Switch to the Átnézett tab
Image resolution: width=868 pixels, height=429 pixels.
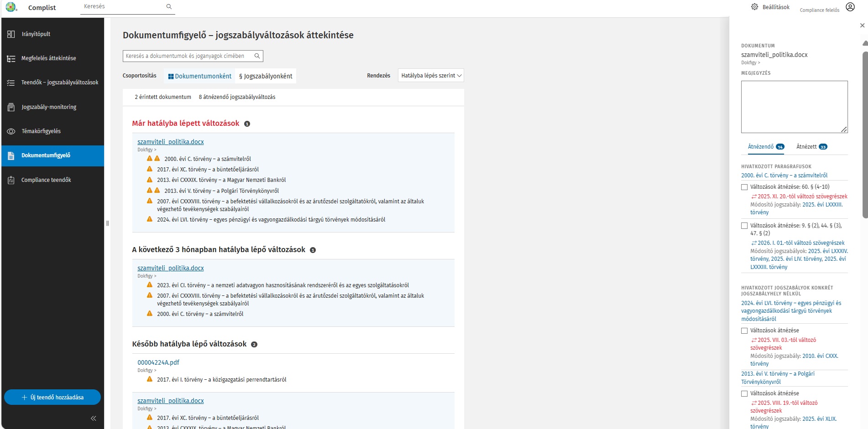point(811,146)
